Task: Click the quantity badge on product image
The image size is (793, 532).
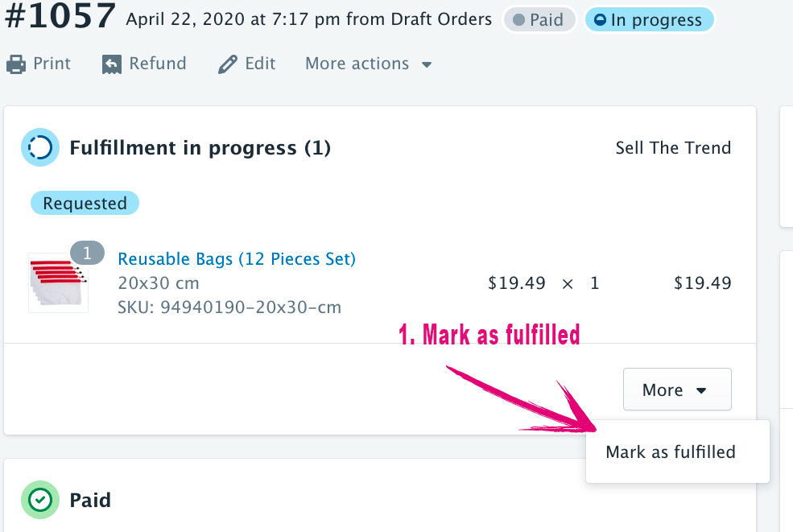Action: click(87, 253)
